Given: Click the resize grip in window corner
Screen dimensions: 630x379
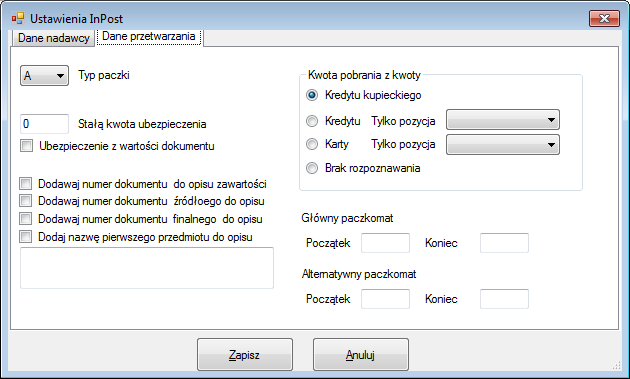Looking at the screenshot, I should (616, 365).
